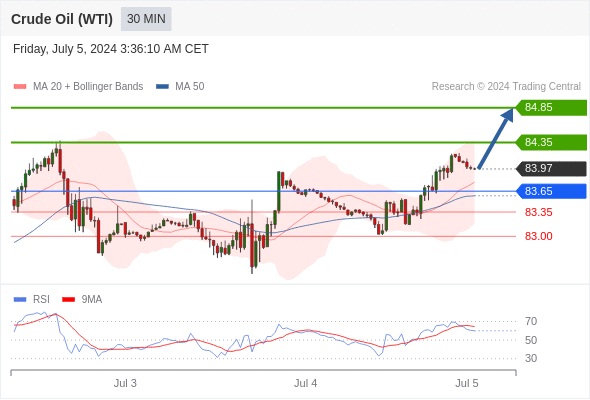Toggle the 9MA legend label
Viewport: 590px width, 400px height.
92,300
